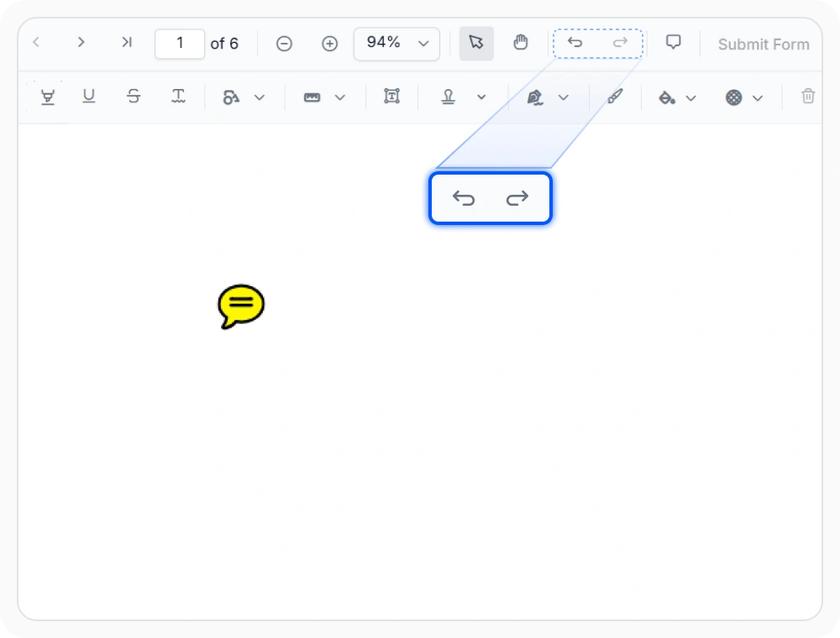This screenshot has width=840, height=638.
Task: Expand the measurement tool dropdown arrow
Action: click(x=339, y=97)
